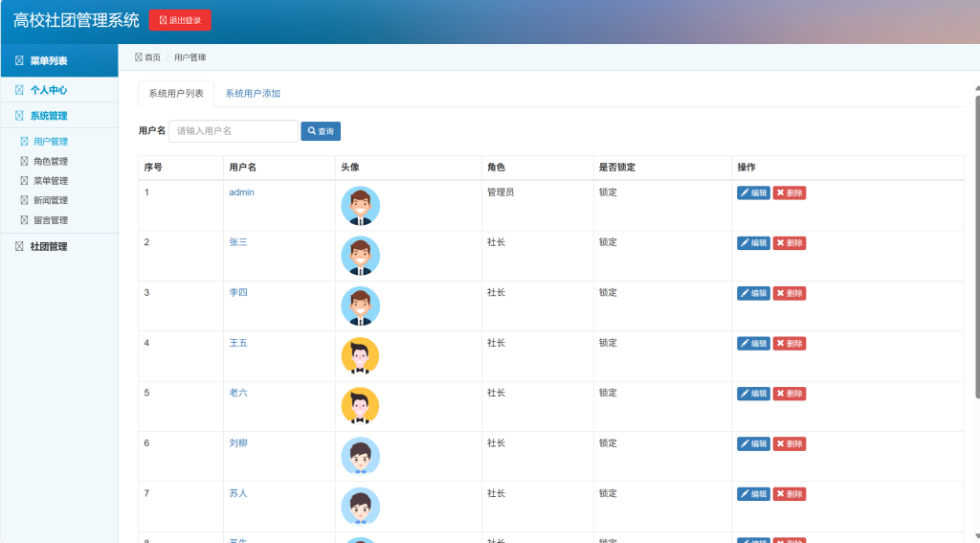The height and width of the screenshot is (543, 980).
Task: Open 菜单管理 in the sidebar
Action: pyautogui.click(x=51, y=181)
